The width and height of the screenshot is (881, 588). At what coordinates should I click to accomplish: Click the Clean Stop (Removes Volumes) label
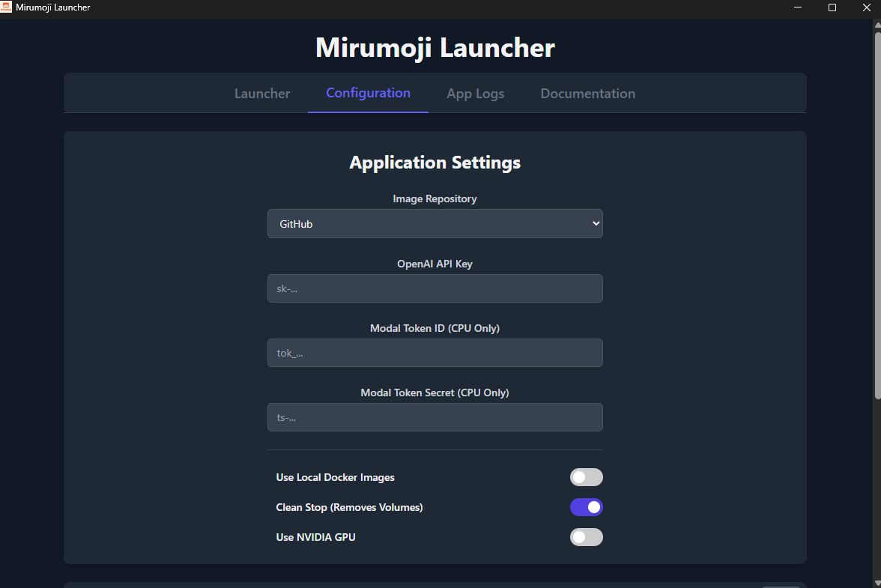coord(349,507)
